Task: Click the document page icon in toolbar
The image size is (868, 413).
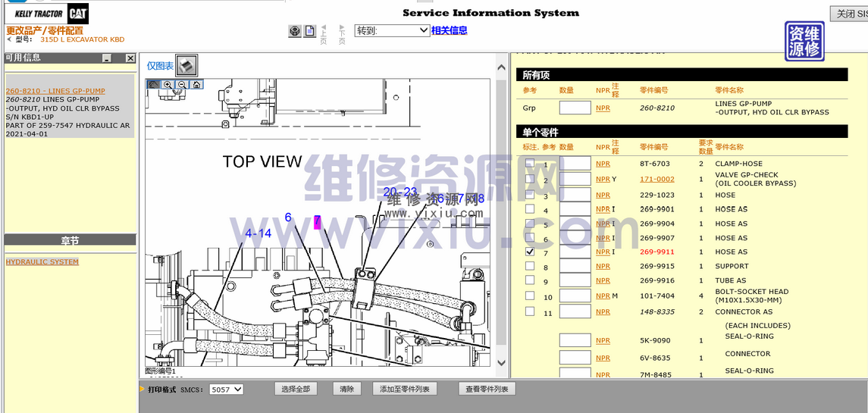Action: (x=310, y=31)
